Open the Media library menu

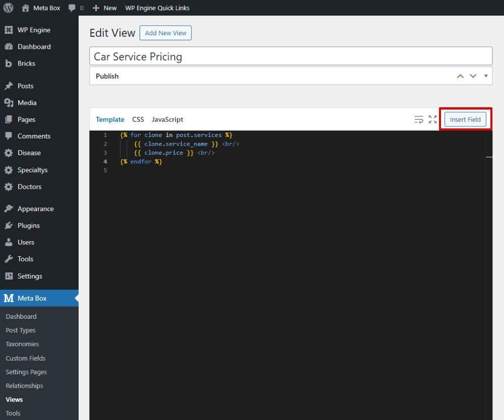[x=27, y=103]
